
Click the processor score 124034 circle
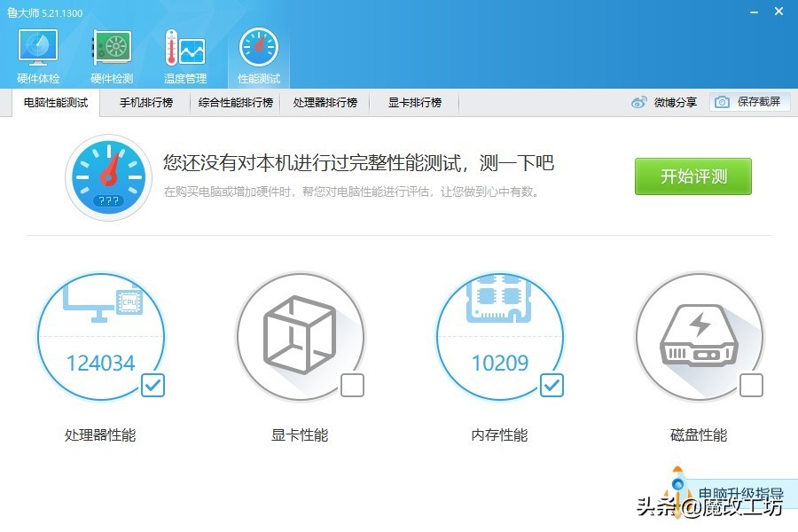[x=99, y=337]
